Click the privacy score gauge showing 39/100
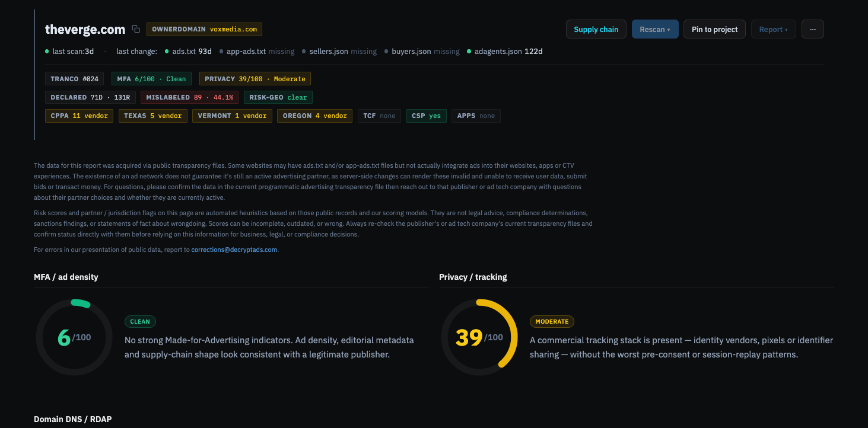Screen dimensions: 868x428 point(479,337)
